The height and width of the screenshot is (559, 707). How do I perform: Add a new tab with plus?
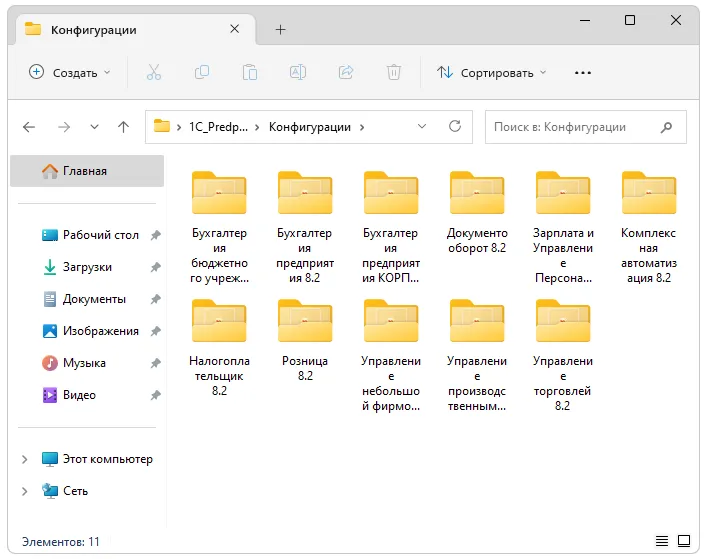coord(280,29)
